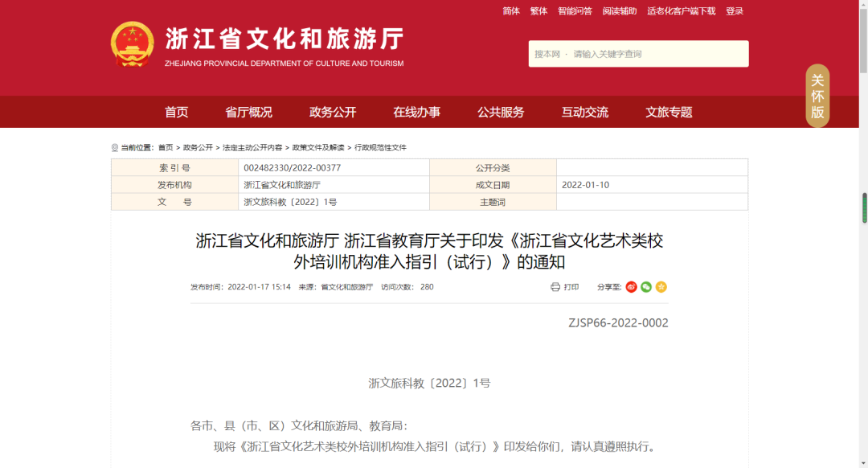Viewport: 868px width, 468px height.
Task: Switch to 繁体 traditional Chinese
Action: (538, 11)
